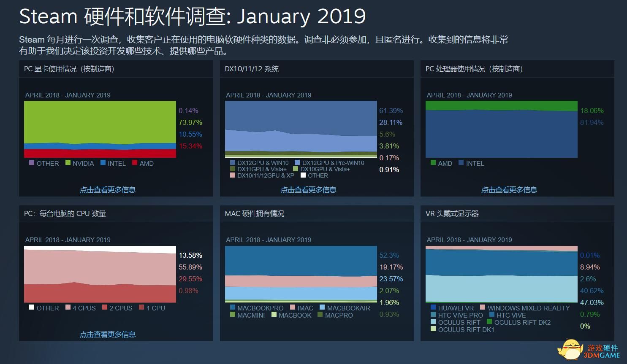Open 点击查看更多信息 link under DX10/11/12 系统
627x364 pixels.
point(308,190)
